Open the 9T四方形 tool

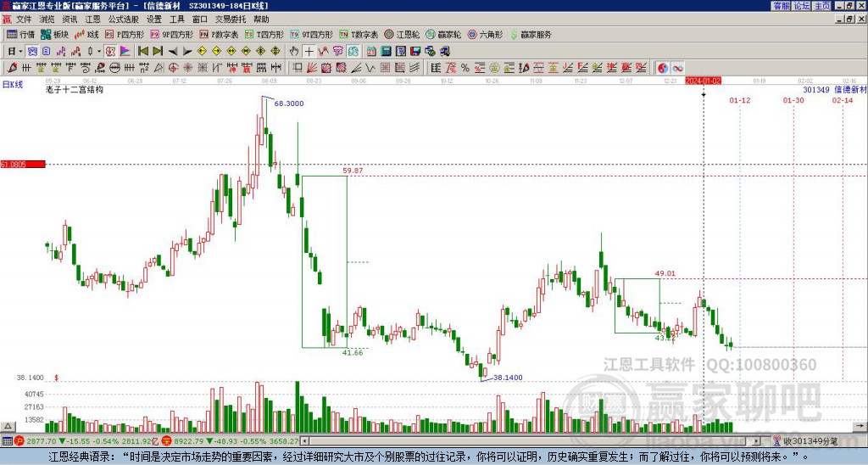click(x=311, y=34)
